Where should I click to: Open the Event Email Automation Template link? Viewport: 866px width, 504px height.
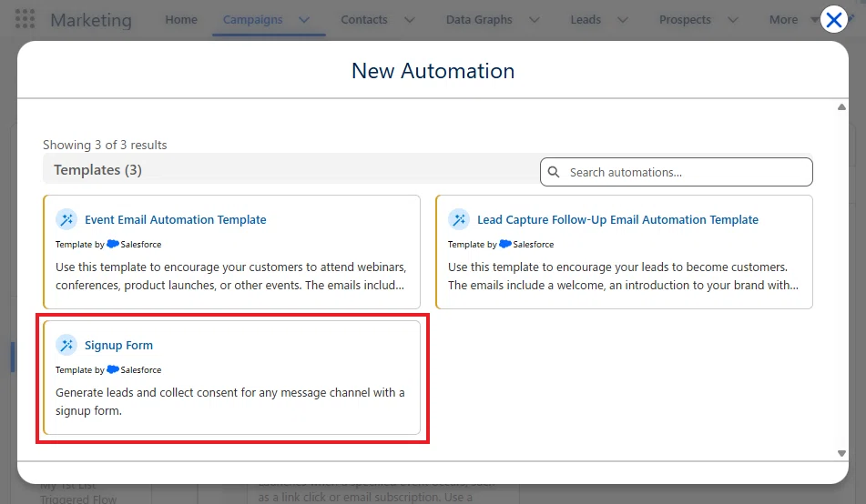[x=175, y=220]
